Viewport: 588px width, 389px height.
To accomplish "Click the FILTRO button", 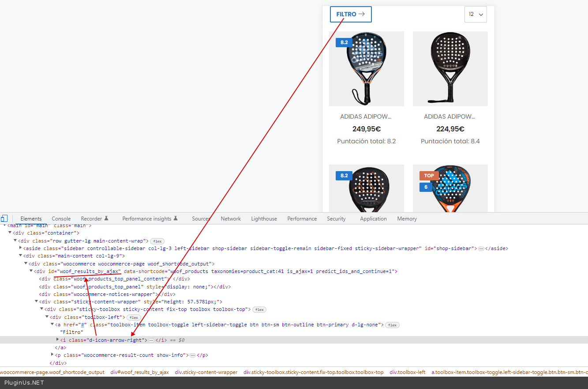I will pyautogui.click(x=351, y=14).
